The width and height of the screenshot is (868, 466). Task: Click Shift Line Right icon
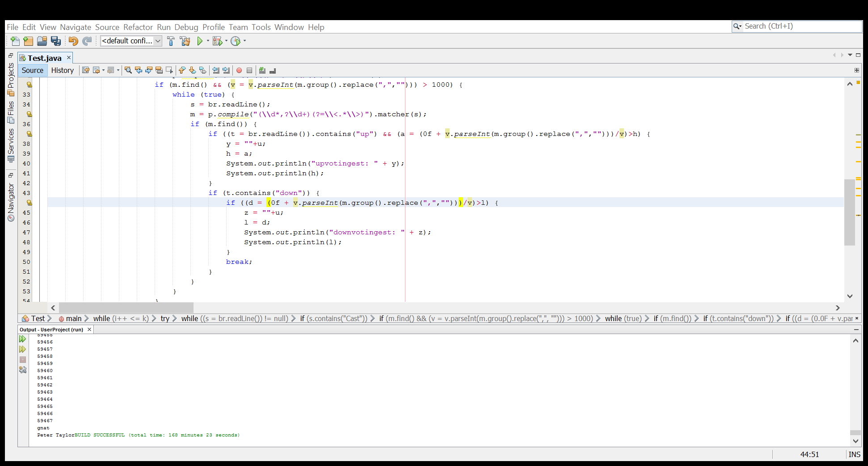226,70
